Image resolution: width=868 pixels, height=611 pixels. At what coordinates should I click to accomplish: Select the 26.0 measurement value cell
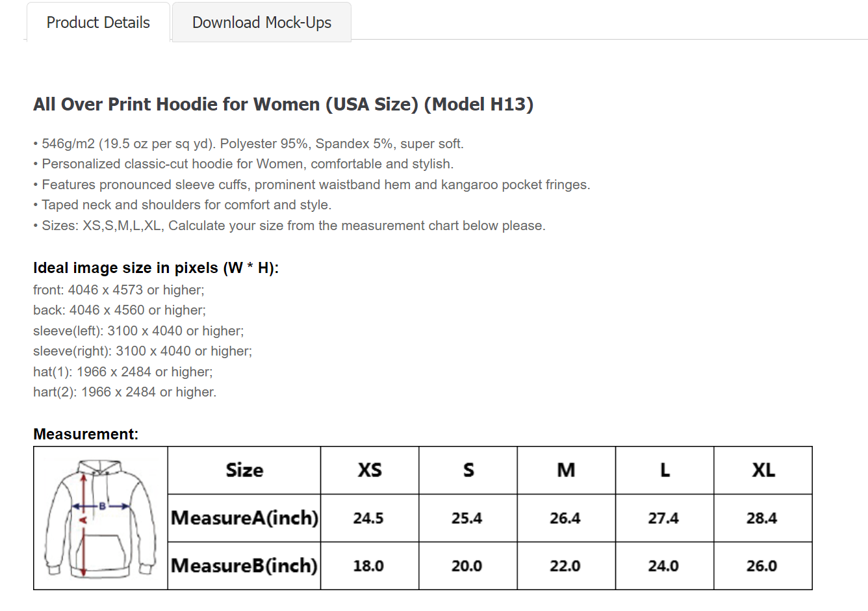click(x=763, y=565)
